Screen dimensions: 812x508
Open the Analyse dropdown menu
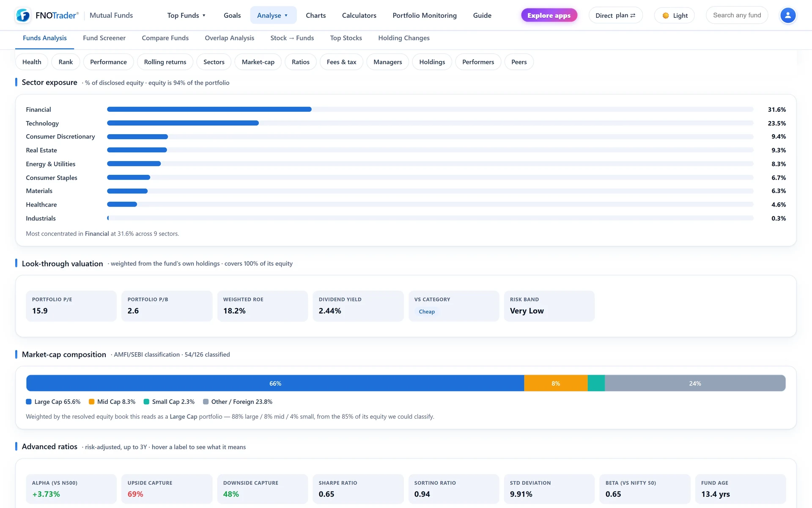[x=273, y=15]
